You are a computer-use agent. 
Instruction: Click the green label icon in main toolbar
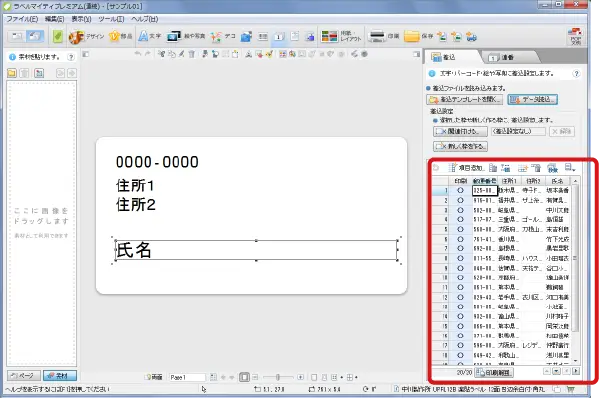click(58, 37)
